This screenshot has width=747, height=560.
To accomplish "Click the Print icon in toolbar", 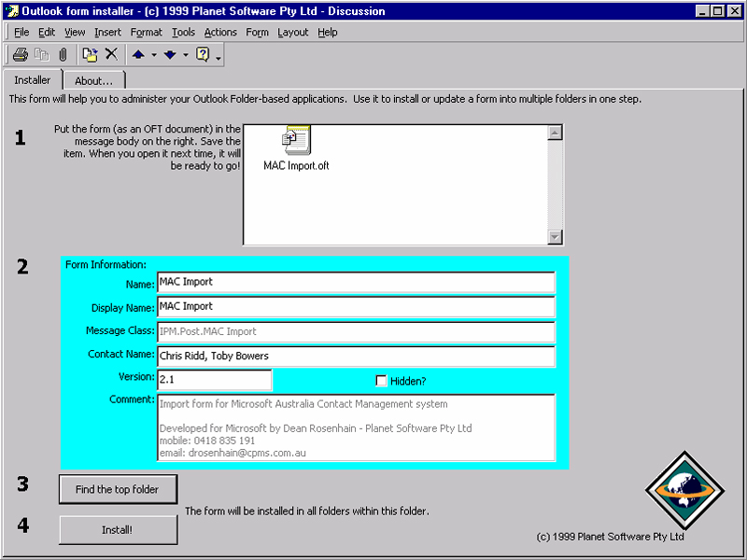I will (20, 54).
